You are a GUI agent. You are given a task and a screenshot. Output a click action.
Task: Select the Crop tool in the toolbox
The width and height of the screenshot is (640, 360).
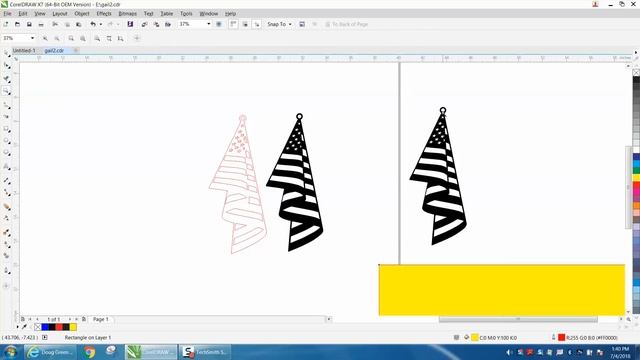coord(7,79)
